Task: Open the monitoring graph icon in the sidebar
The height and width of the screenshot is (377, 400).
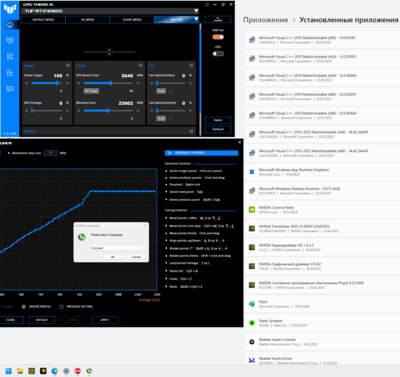Action: click(x=10, y=72)
